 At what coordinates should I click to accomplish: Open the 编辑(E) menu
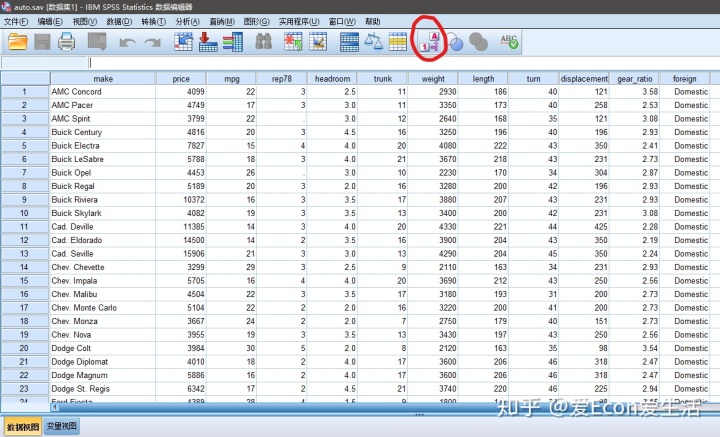pos(50,22)
